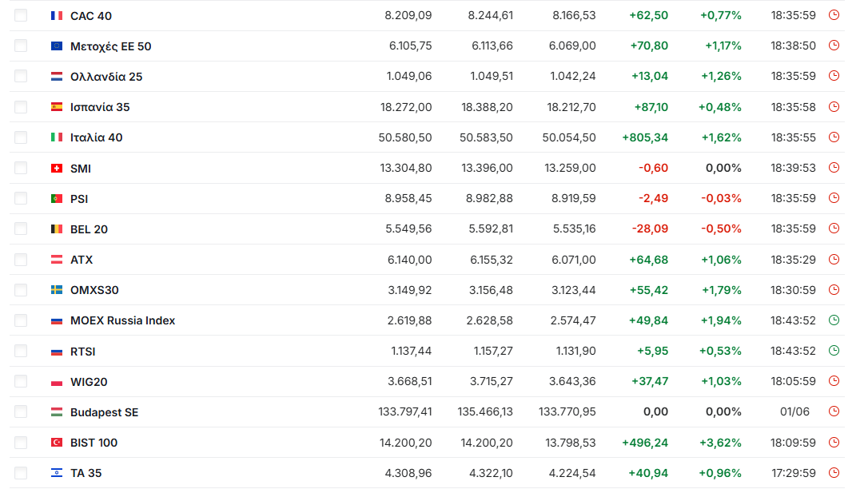Click the clock icon in TA 35 row

pyautogui.click(x=834, y=472)
